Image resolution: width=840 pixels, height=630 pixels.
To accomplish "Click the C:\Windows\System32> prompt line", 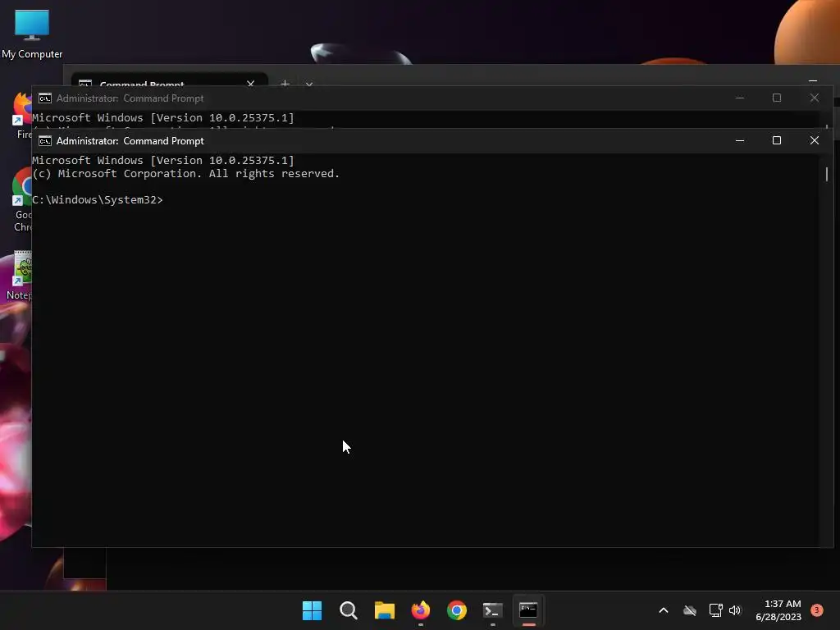I will pyautogui.click(x=98, y=200).
